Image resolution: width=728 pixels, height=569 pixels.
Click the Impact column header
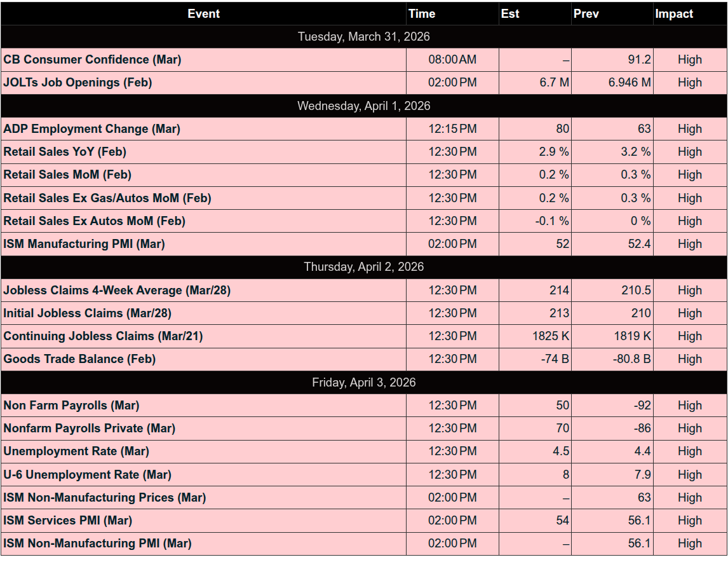[674, 13]
